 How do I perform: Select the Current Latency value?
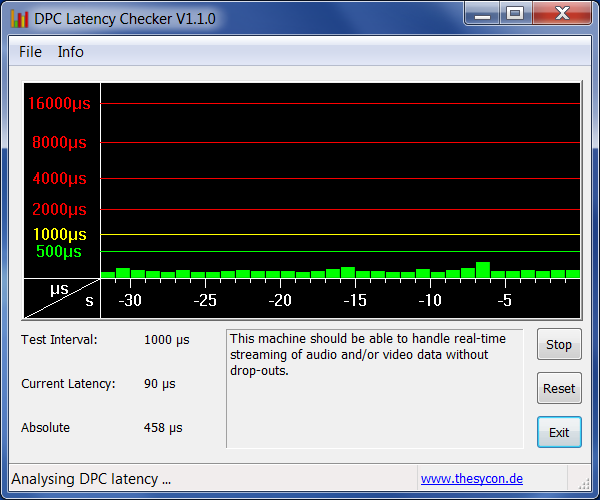158,384
